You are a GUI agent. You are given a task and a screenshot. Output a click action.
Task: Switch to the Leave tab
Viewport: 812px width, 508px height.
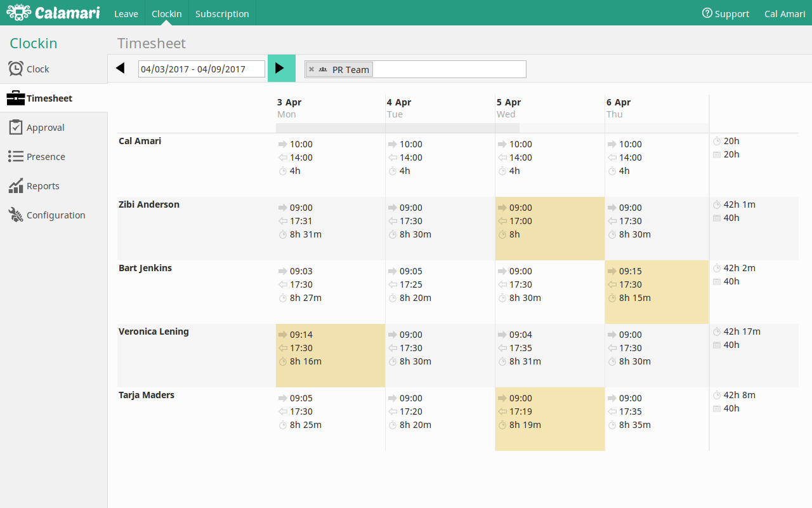tap(126, 13)
